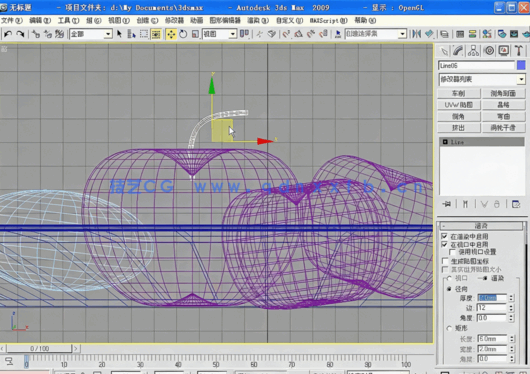
Task: Switch to the Hierarchy command panel
Action: pyautogui.click(x=473, y=51)
